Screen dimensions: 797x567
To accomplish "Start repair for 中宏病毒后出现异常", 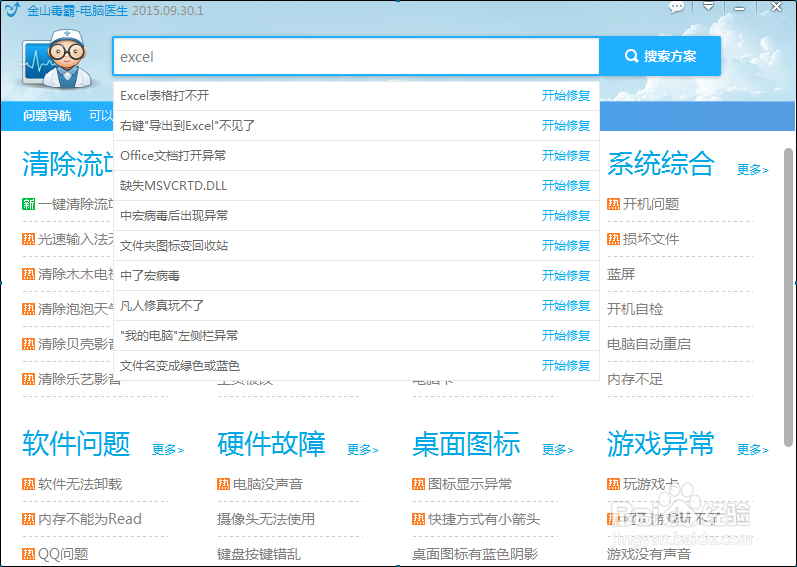I will [x=566, y=215].
